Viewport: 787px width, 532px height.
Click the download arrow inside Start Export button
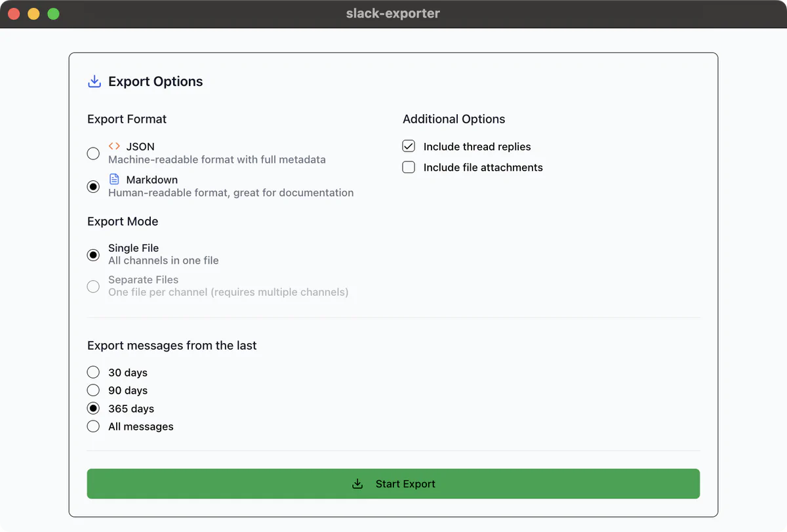tap(357, 483)
